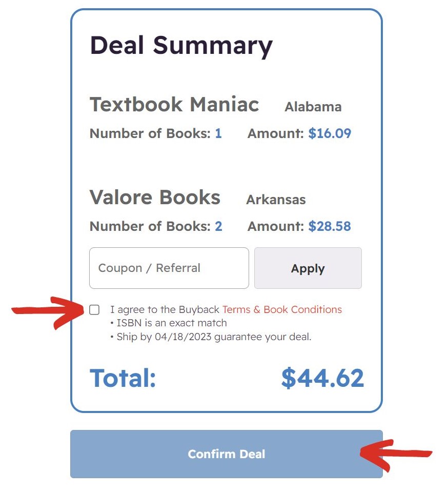Open the Terms & Book Conditions link
The width and height of the screenshot is (448, 491).
click(x=282, y=309)
